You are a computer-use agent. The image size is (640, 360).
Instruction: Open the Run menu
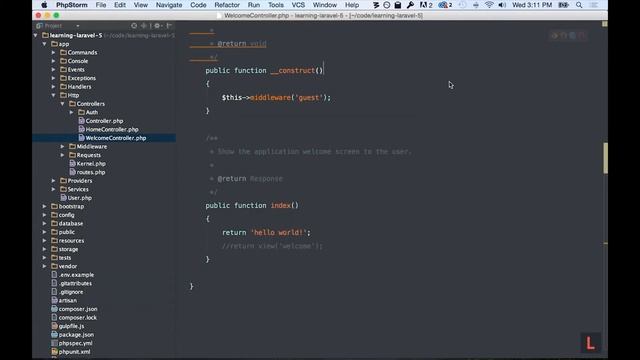tap(253, 5)
